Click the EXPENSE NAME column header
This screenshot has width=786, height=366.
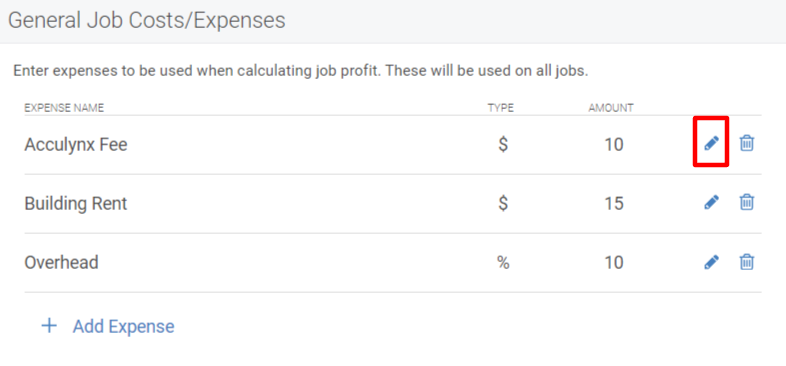coord(64,108)
